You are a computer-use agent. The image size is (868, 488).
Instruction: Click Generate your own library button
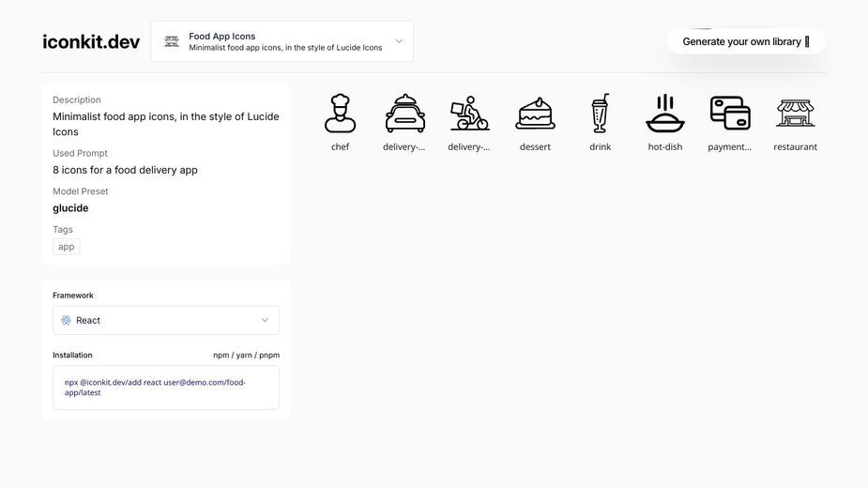coord(746,41)
